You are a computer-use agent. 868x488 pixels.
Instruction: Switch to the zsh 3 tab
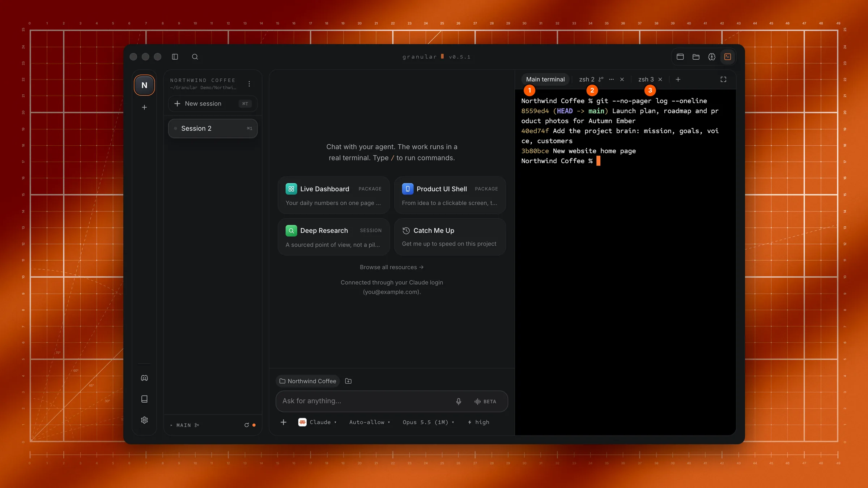[646, 80]
